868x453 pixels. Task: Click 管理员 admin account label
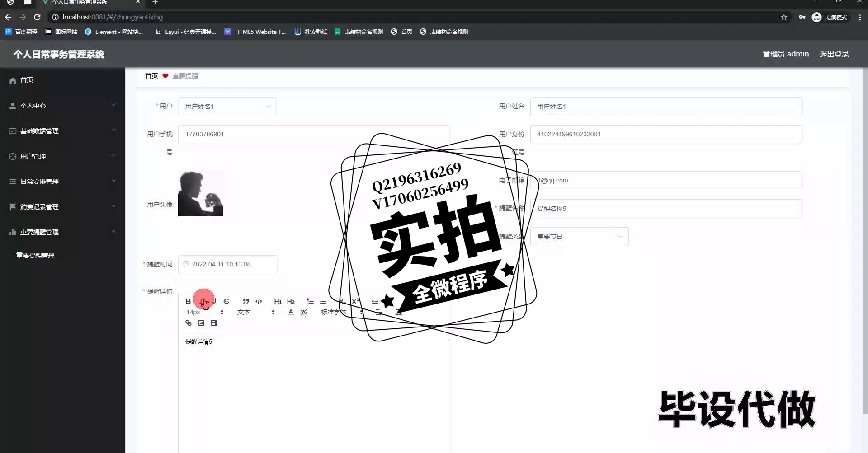click(x=786, y=54)
